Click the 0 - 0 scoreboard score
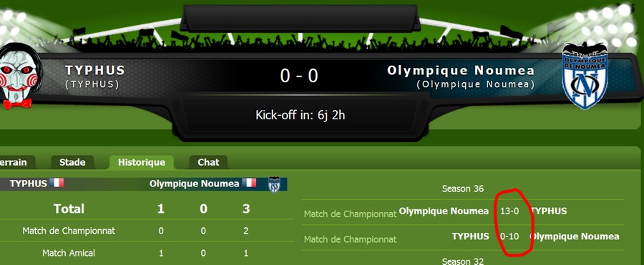 pos(299,76)
